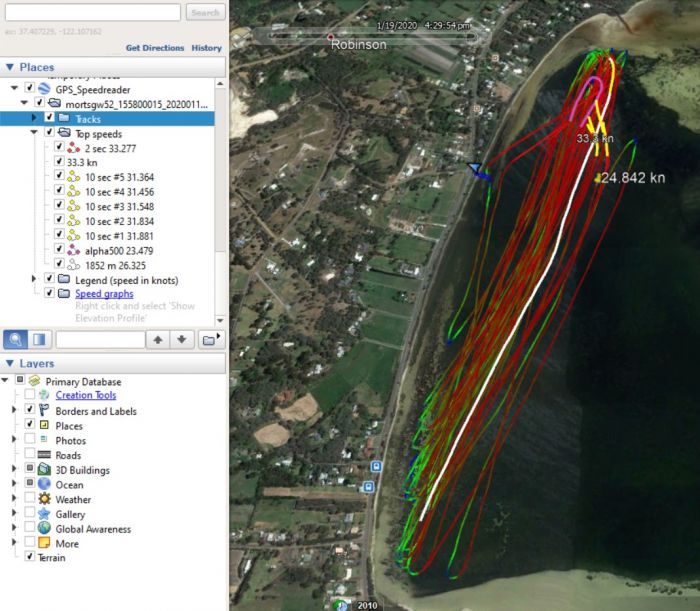Open the add folder button menu
Screen dimensions: 700x611
[x=210, y=340]
